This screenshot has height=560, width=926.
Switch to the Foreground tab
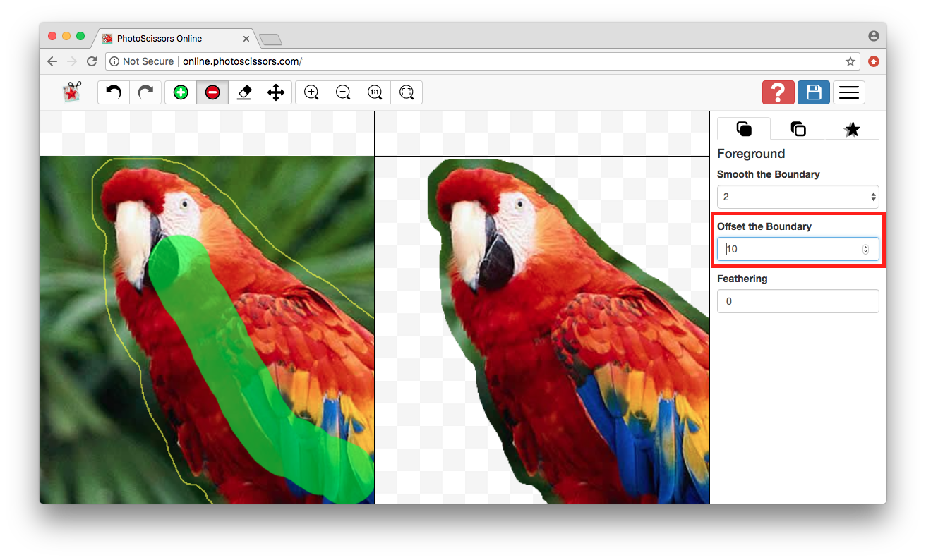pyautogui.click(x=744, y=129)
